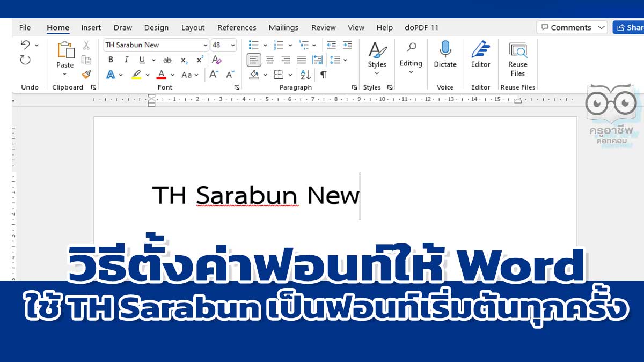644x362 pixels.
Task: Toggle Align Right
Action: [286, 60]
